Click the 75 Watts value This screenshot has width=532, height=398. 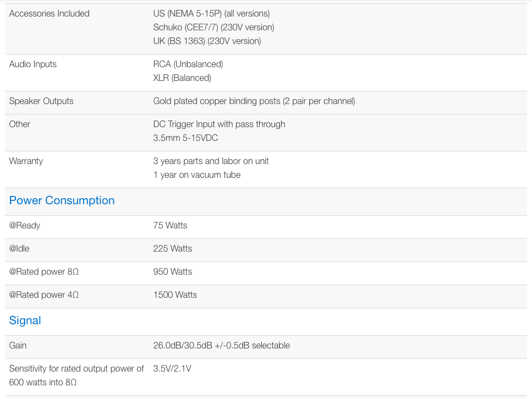point(170,225)
